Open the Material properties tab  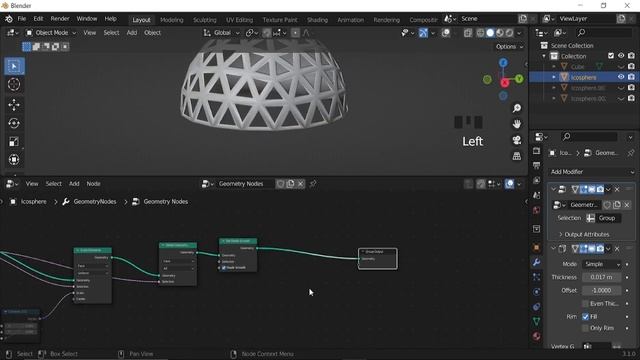pyautogui.click(x=536, y=336)
